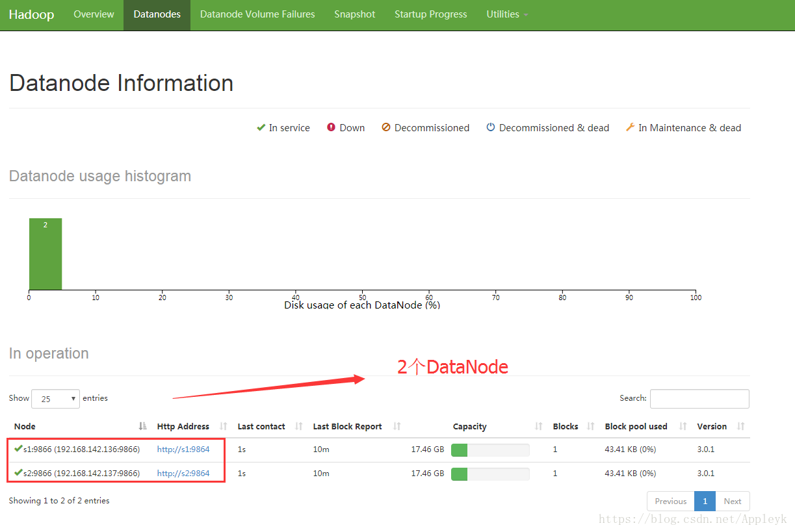Click Last contact 1s for s2
Viewport: 795px width, 532px height.
coord(241,474)
